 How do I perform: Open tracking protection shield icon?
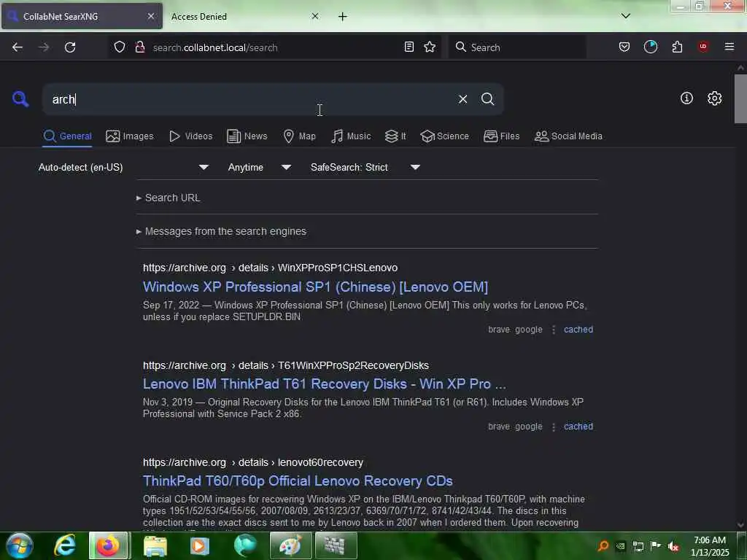coord(120,47)
